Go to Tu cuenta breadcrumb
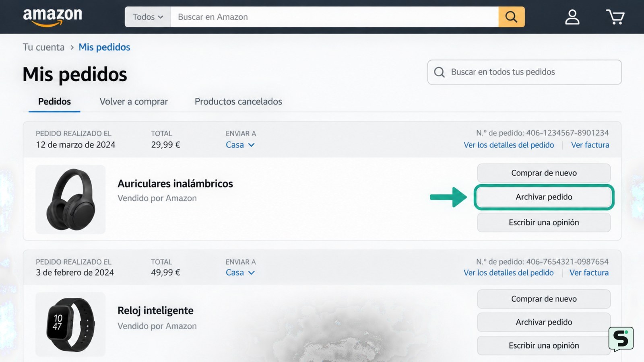 click(43, 47)
